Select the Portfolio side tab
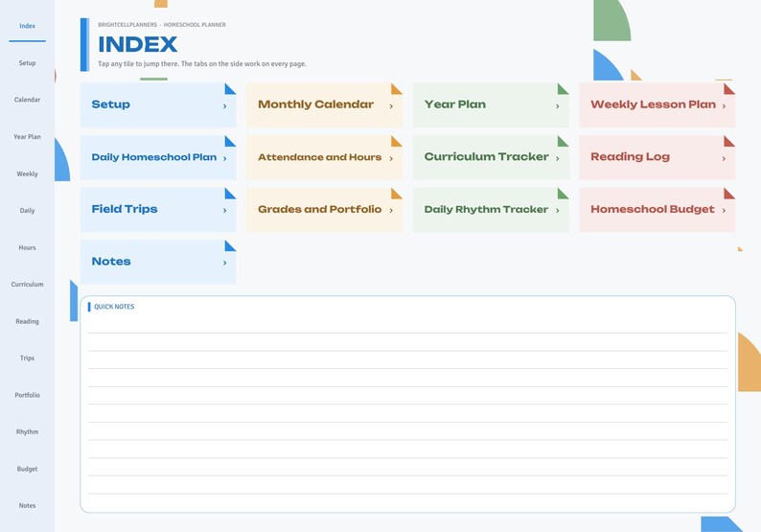Screen dimensions: 761x532 click(x=27, y=395)
